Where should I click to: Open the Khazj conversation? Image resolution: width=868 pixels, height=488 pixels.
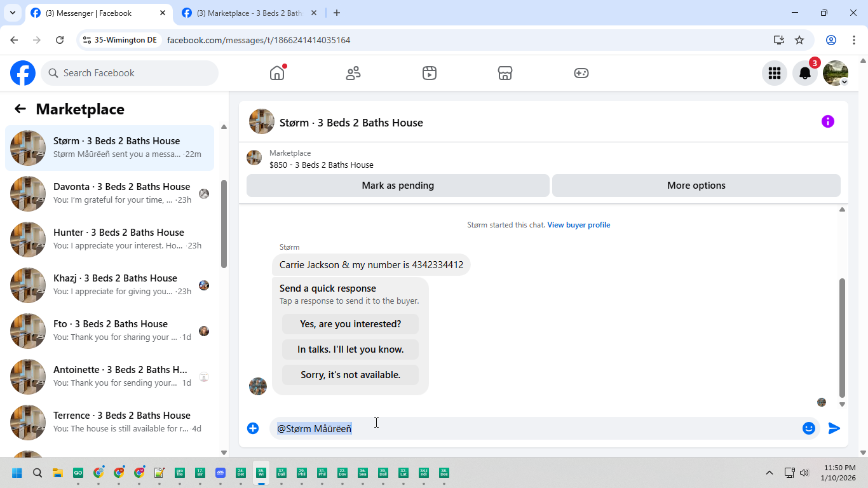pyautogui.click(x=110, y=285)
